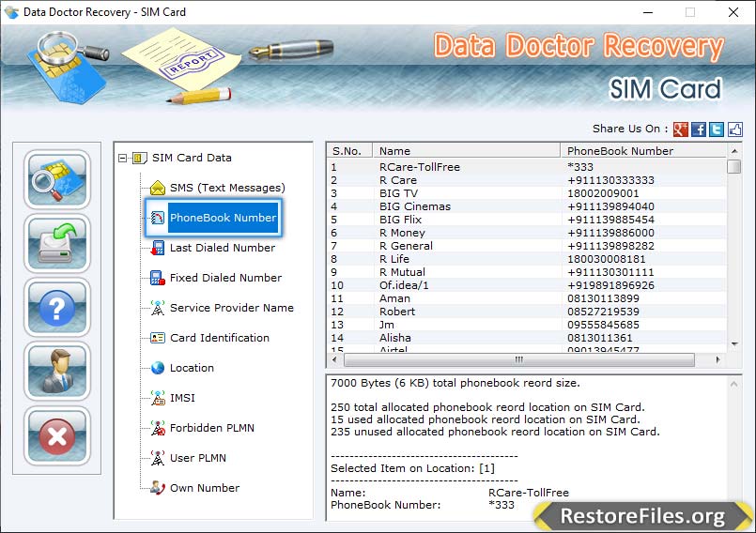Select the RCare-TollFree row
The width and height of the screenshot is (756, 533).
coord(527,167)
